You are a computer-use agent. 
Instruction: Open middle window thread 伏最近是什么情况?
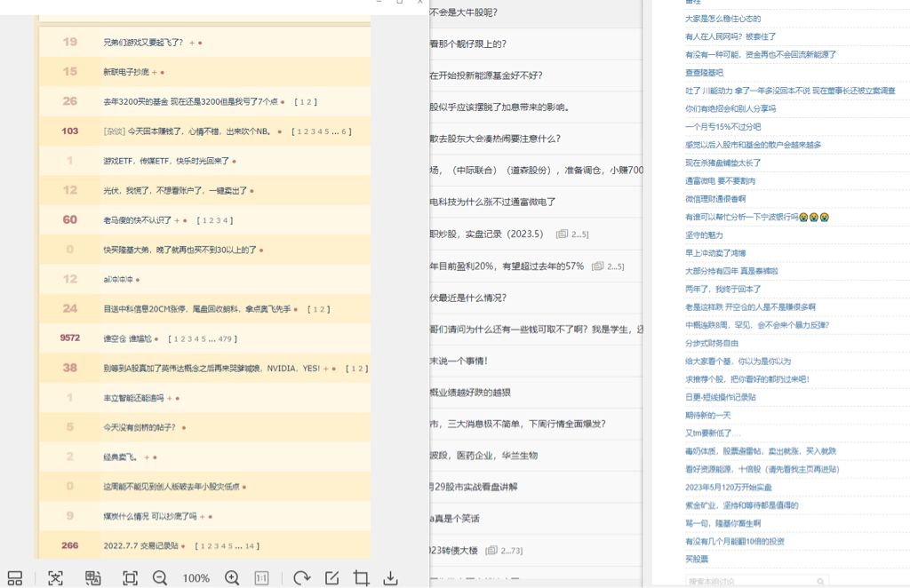click(467, 298)
